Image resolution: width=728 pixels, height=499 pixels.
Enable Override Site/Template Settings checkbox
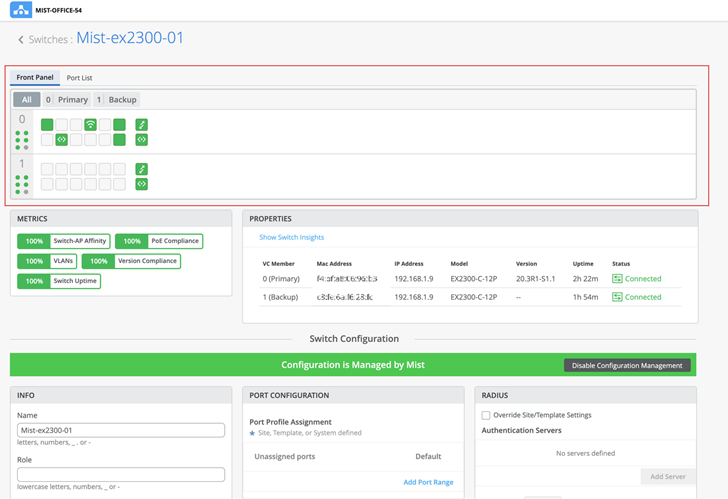click(x=486, y=415)
